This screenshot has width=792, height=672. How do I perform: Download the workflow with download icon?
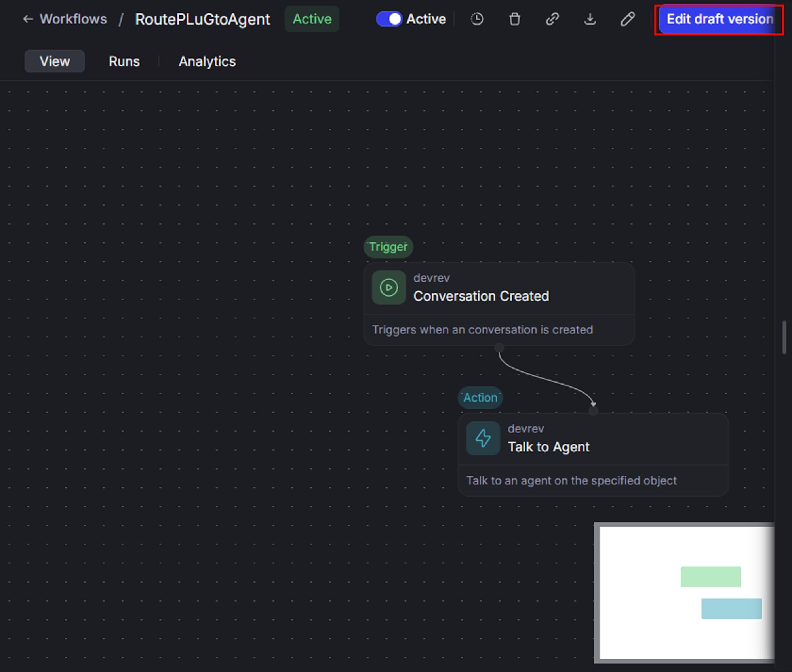click(x=590, y=19)
